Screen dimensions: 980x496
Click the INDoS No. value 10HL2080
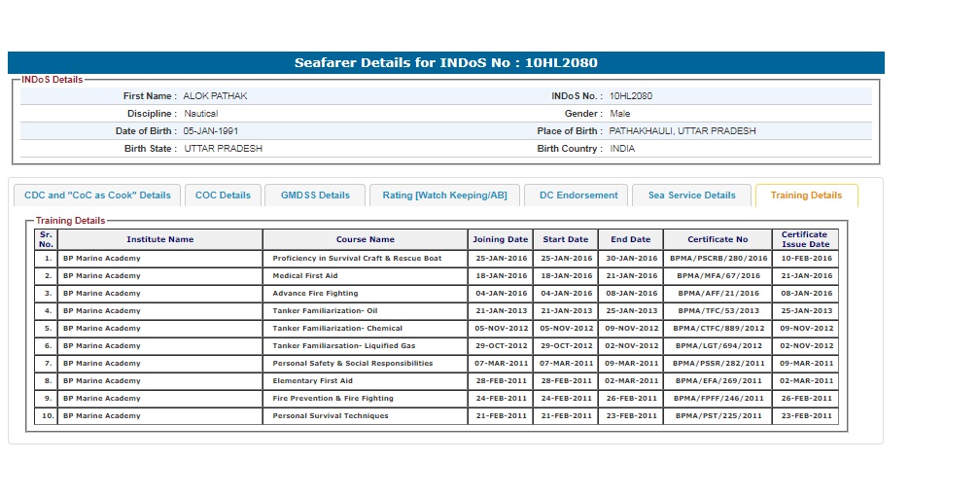(x=631, y=96)
